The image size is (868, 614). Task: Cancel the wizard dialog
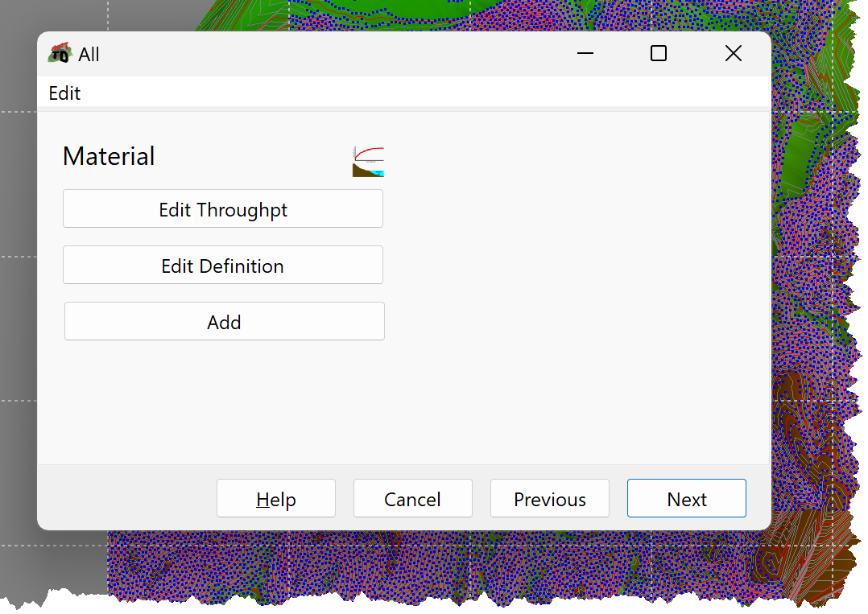413,498
